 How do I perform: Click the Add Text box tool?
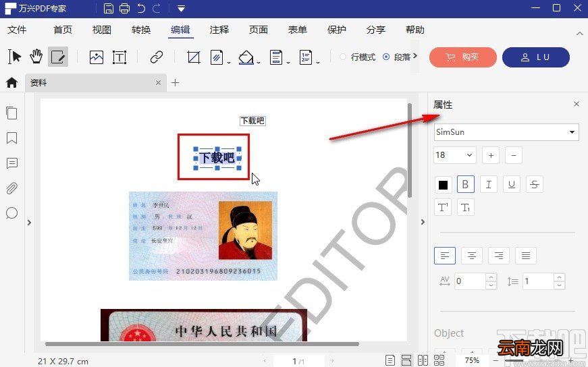click(119, 57)
